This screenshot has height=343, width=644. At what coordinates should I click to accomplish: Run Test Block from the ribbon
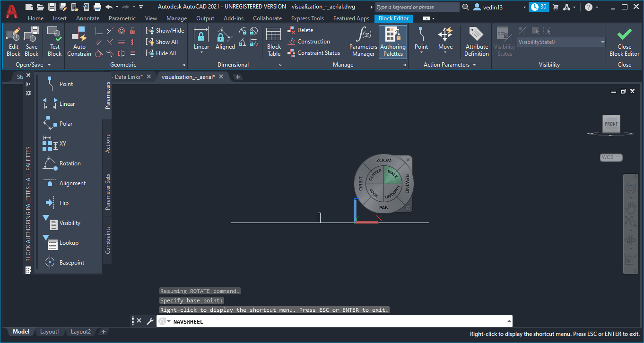(55, 41)
